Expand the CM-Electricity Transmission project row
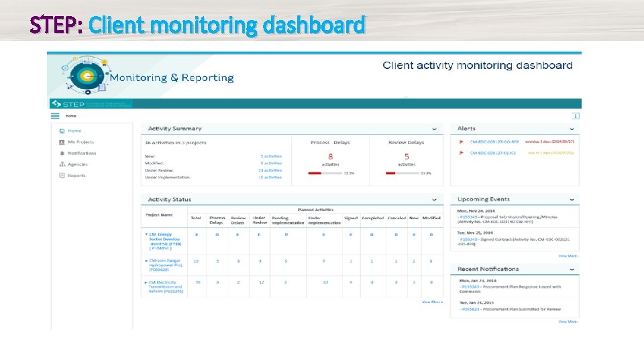This screenshot has width=644, height=362. [146, 282]
